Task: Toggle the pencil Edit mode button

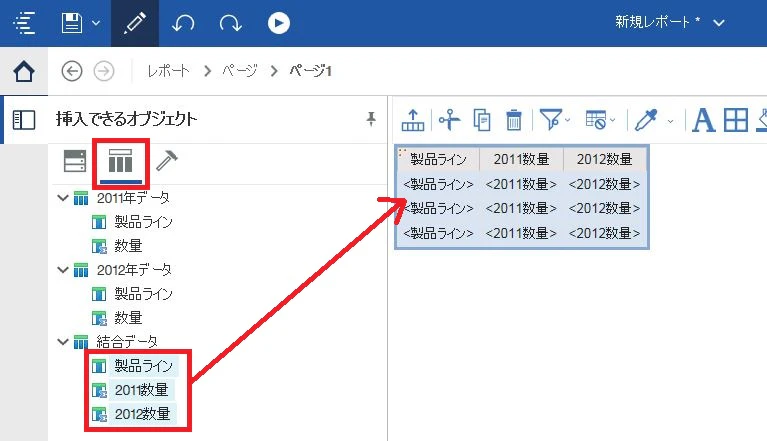Action: [x=135, y=23]
